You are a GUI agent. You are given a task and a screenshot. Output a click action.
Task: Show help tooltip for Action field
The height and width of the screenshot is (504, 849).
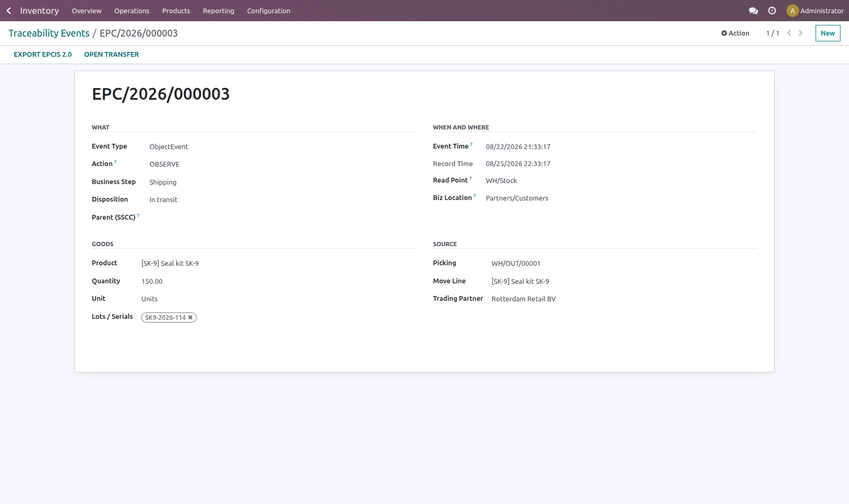pyautogui.click(x=116, y=162)
